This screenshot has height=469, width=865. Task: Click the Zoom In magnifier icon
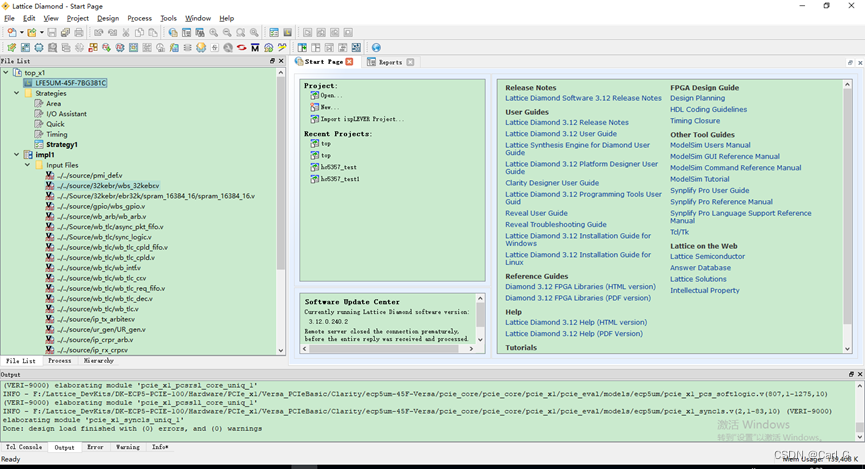tap(213, 33)
